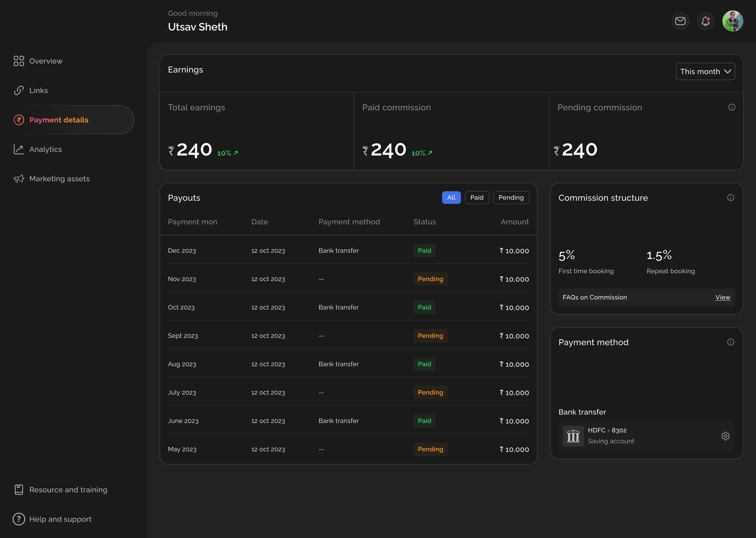Filter payouts by Paid

tap(477, 198)
